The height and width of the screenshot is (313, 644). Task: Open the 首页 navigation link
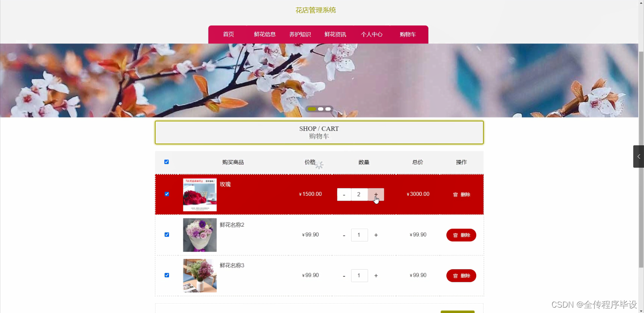click(x=228, y=34)
